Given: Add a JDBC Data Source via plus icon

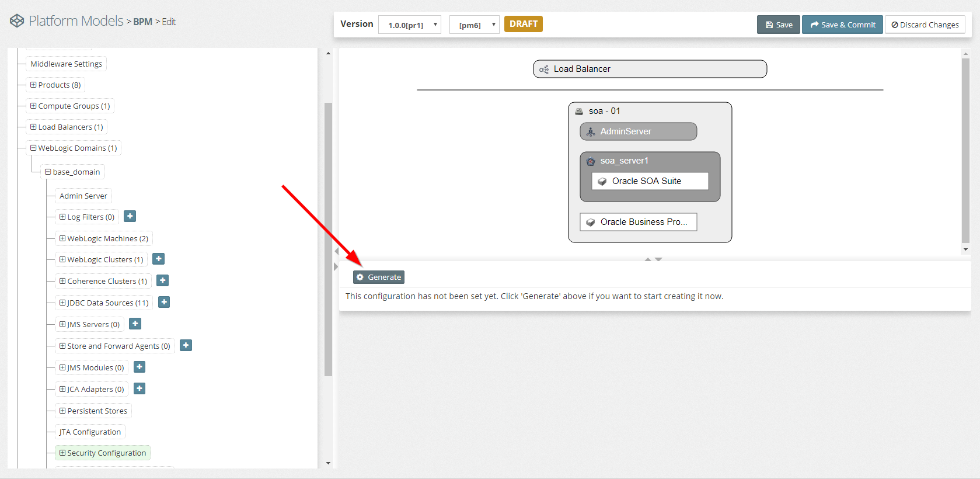Looking at the screenshot, I should tap(164, 302).
